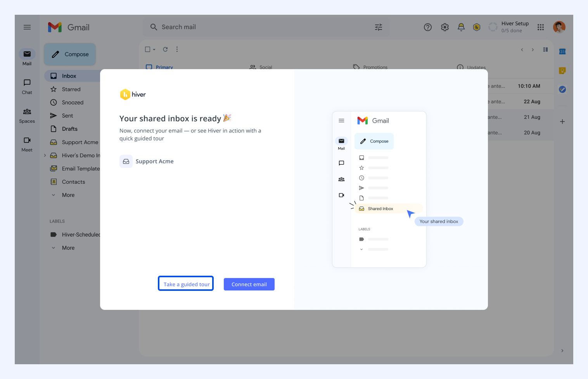Open select-all dropdown arrow
Image resolution: width=588 pixels, height=379 pixels.
(x=154, y=50)
